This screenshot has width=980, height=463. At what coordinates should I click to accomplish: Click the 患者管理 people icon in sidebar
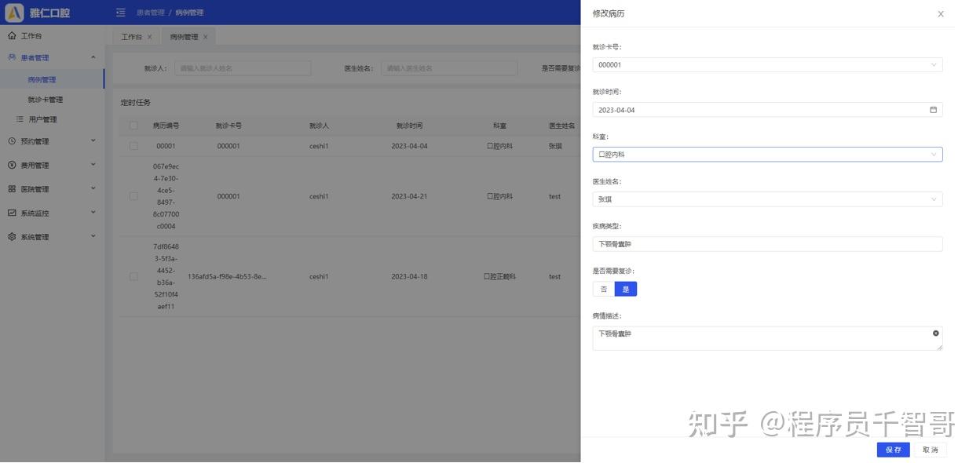(x=12, y=57)
